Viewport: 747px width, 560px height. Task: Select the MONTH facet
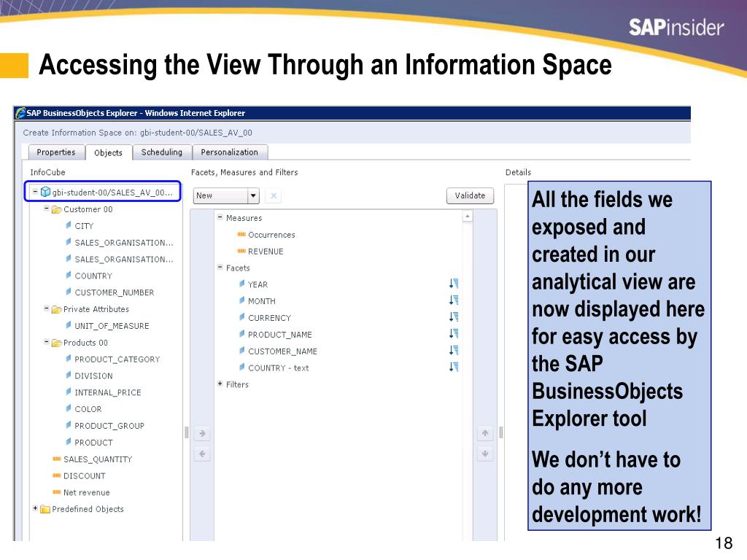[262, 301]
